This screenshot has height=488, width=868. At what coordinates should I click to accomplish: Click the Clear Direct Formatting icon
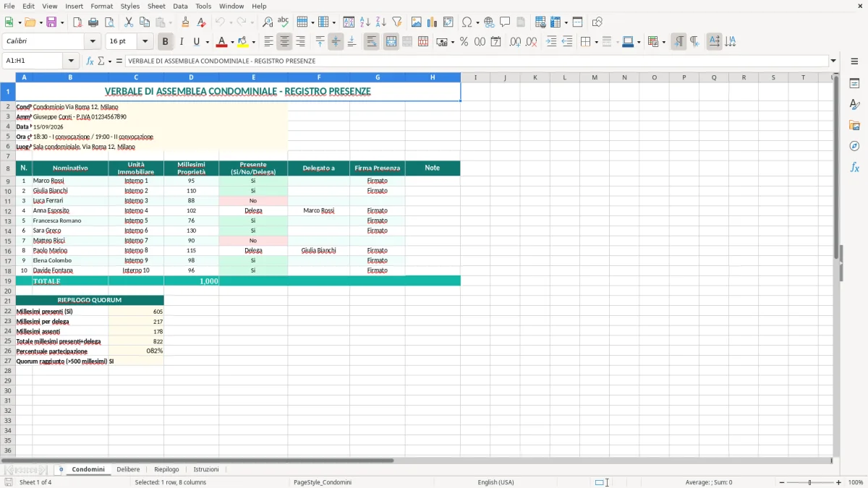tap(201, 22)
